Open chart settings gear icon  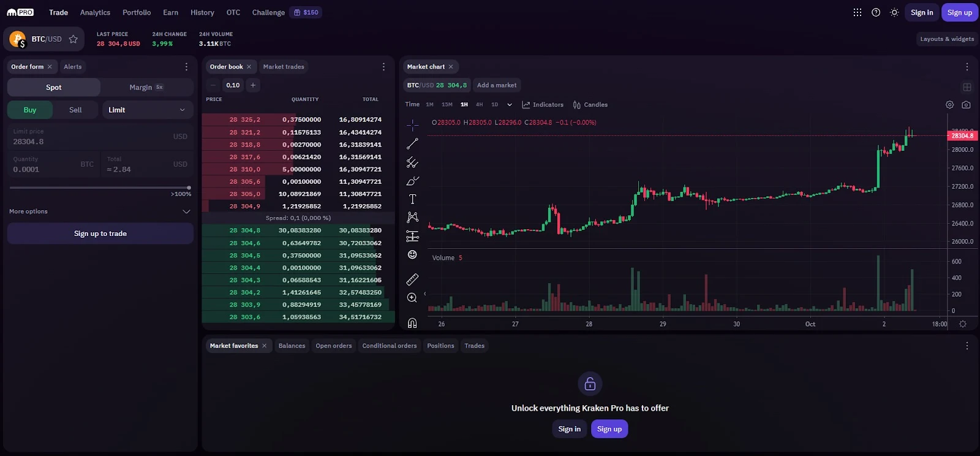[x=949, y=105]
